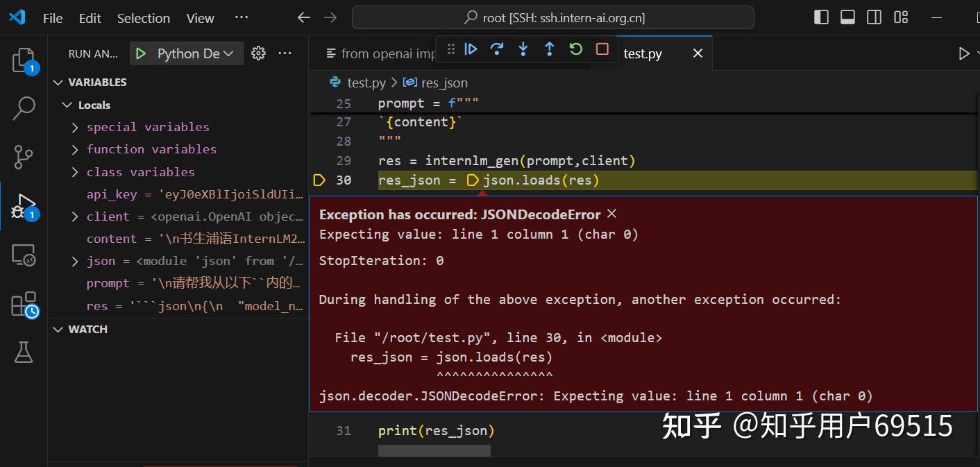Toggle the bottom panel visibility

847,17
